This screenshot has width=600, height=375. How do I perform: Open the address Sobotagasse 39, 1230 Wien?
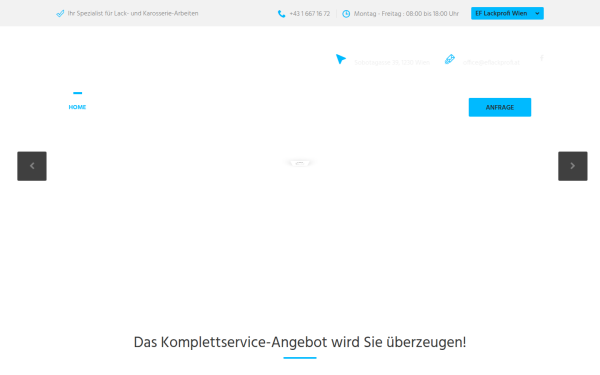[392, 62]
